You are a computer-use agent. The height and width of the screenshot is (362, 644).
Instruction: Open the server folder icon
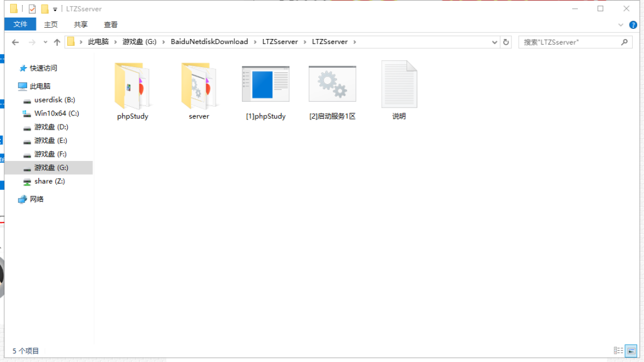pos(199,85)
